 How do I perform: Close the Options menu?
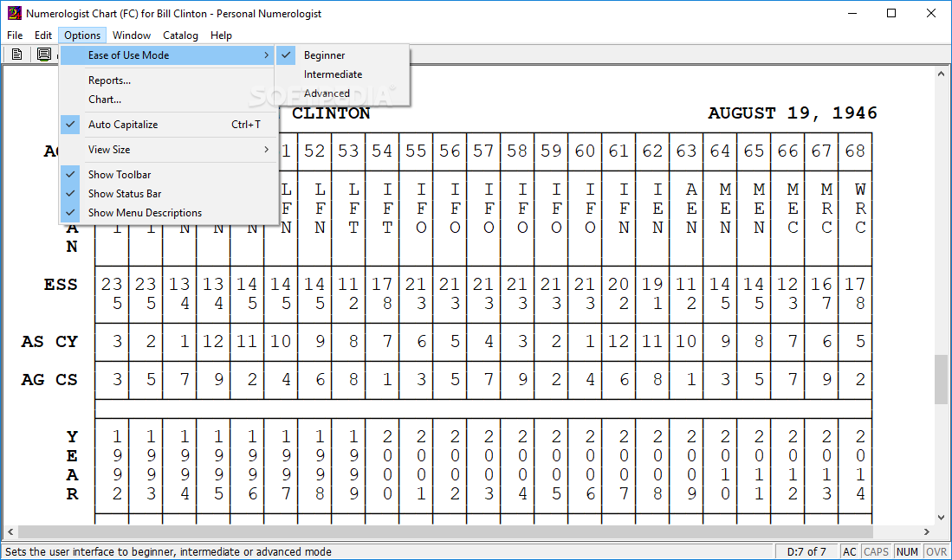point(82,35)
